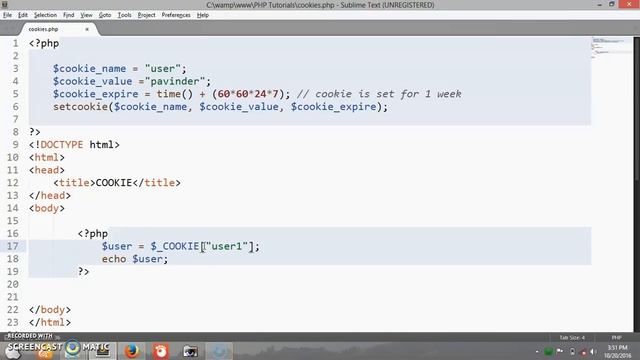This screenshot has width=640, height=360.
Task: Click the "pavinder" string on line 4
Action: click(x=175, y=81)
